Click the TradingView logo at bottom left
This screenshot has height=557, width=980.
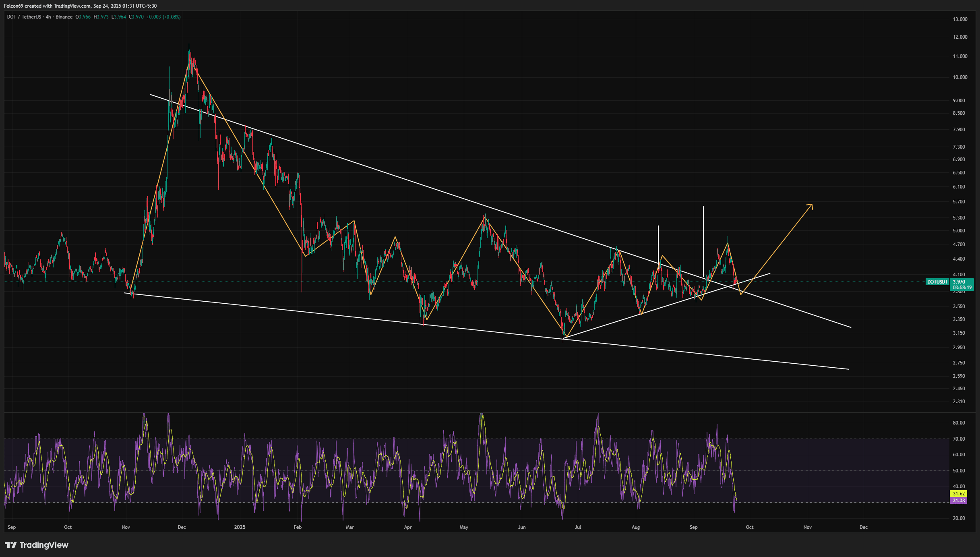click(37, 545)
